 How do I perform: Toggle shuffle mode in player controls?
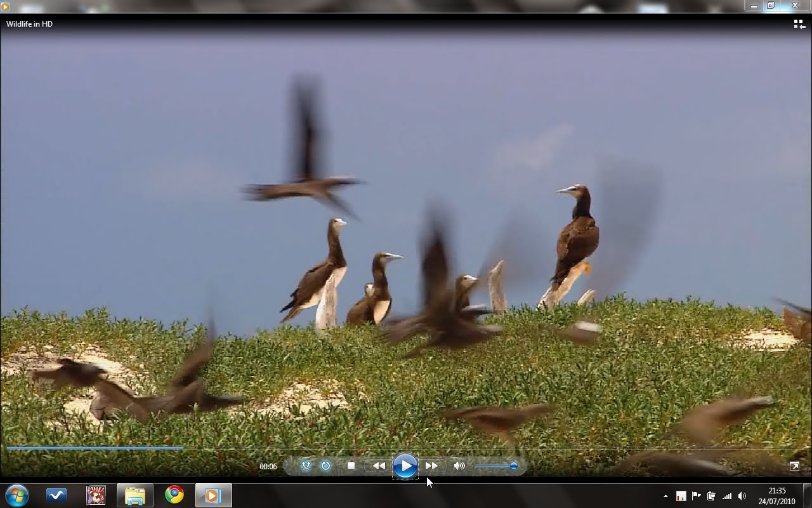tap(306, 466)
